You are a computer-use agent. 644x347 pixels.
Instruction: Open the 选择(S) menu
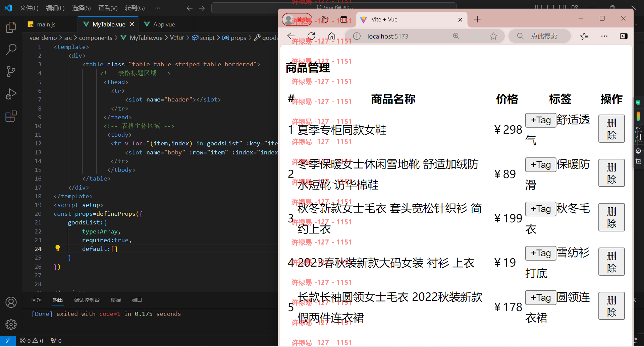81,8
